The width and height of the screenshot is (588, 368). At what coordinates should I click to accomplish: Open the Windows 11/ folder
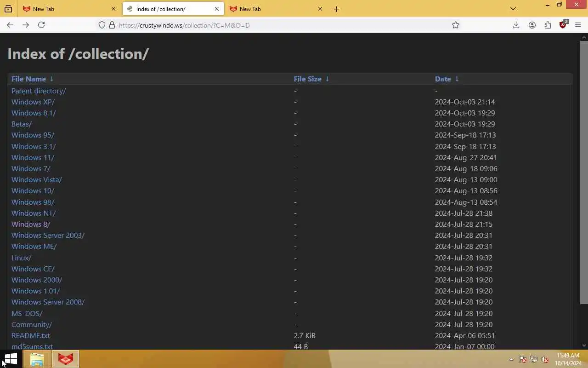(33, 158)
